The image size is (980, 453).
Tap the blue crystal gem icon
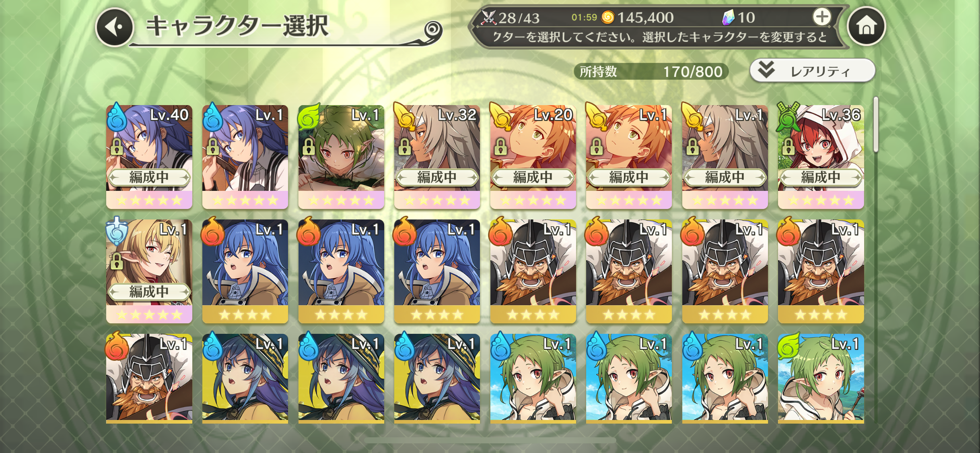pyautogui.click(x=728, y=17)
